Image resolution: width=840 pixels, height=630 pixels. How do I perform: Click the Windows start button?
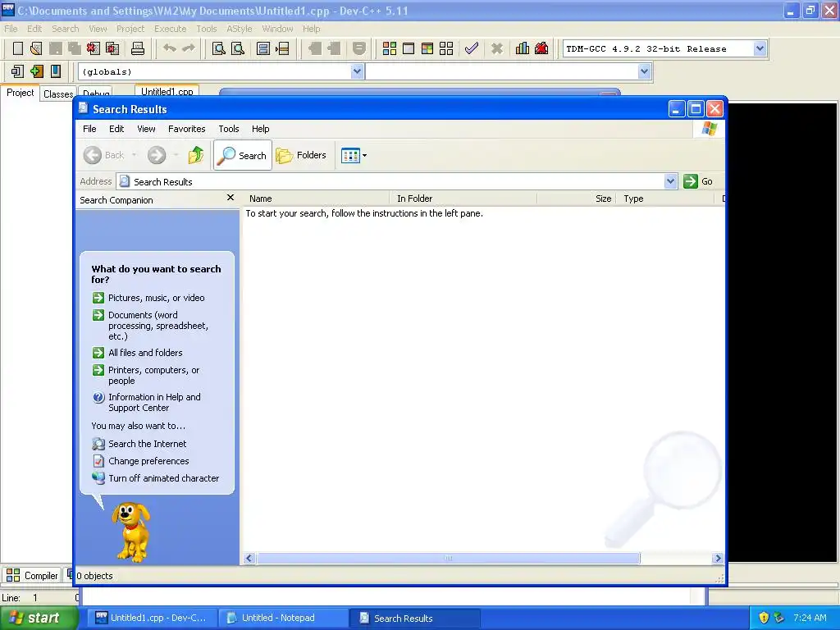[38, 619]
